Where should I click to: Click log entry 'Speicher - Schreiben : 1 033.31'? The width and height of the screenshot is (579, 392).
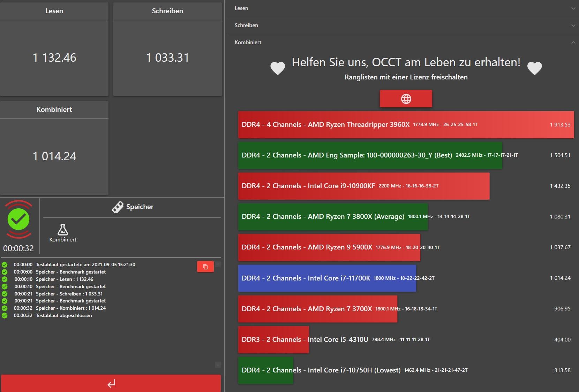[69, 294]
